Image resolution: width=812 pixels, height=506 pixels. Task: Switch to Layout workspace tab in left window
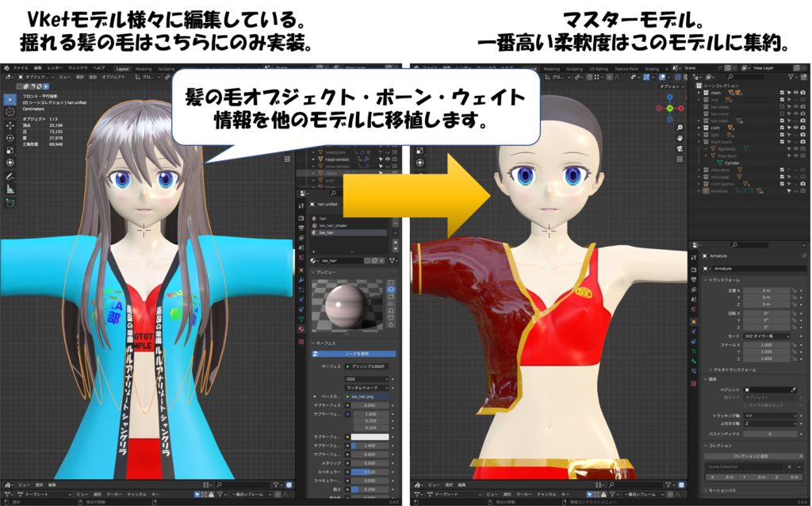(122, 68)
